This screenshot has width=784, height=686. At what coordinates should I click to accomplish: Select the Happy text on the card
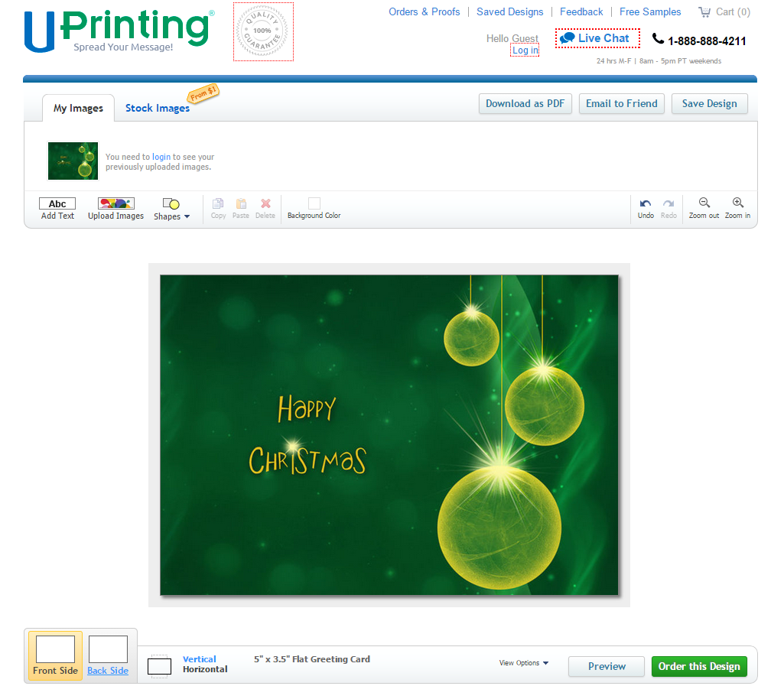(x=307, y=408)
